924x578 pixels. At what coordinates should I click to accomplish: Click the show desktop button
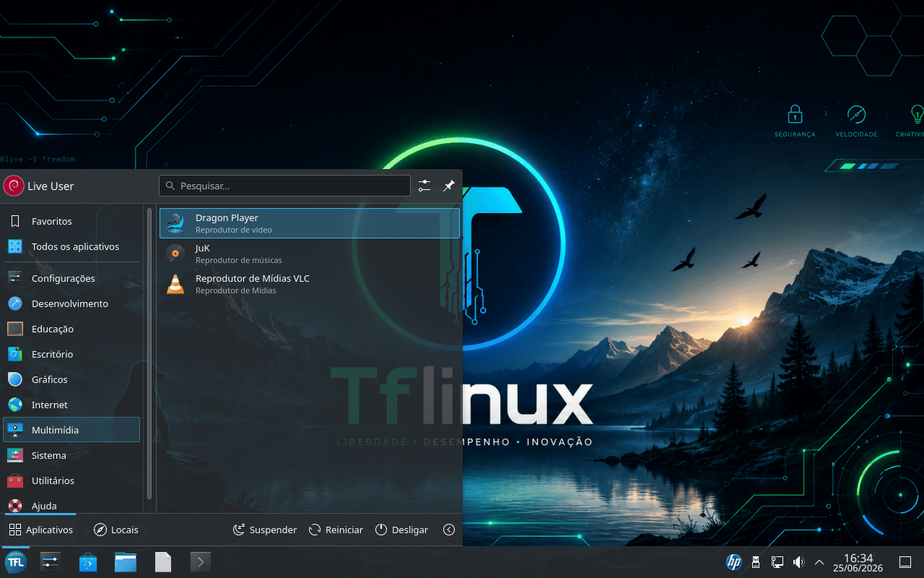click(905, 561)
